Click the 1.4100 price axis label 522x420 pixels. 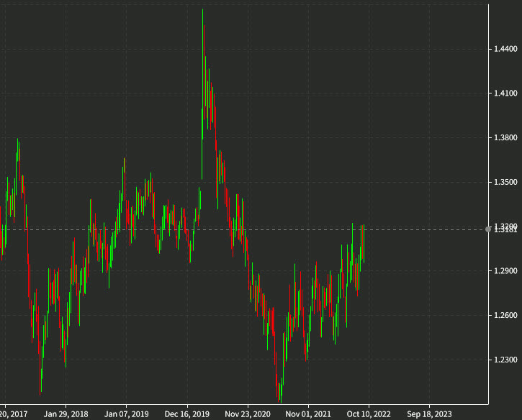[x=504, y=93]
